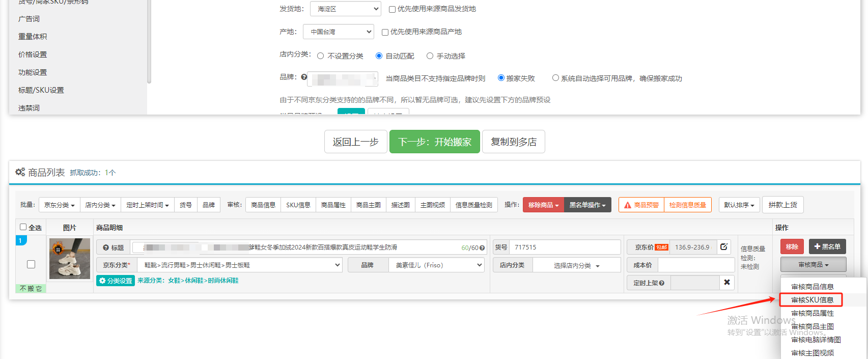Image resolution: width=868 pixels, height=359 pixels.
Task: Click the green 下一步：开始搬家 button
Action: (434, 142)
